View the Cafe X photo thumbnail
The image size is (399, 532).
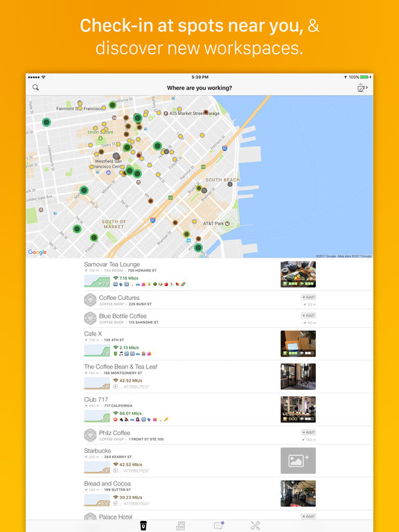pyautogui.click(x=298, y=344)
